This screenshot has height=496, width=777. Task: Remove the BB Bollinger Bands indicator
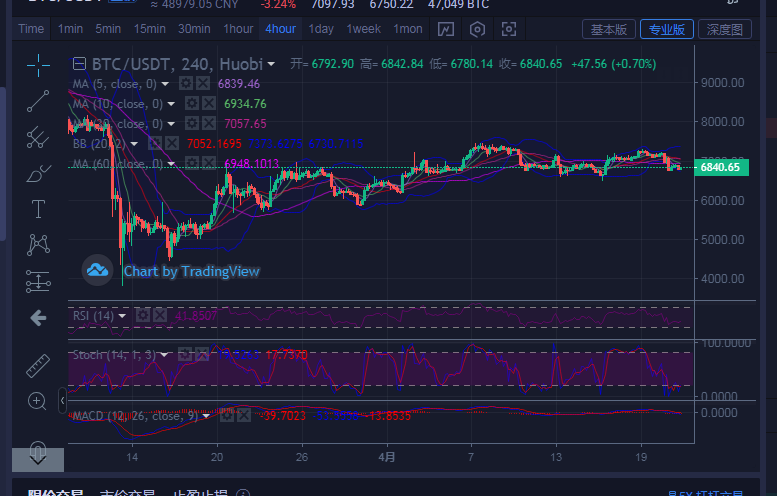click(x=172, y=144)
